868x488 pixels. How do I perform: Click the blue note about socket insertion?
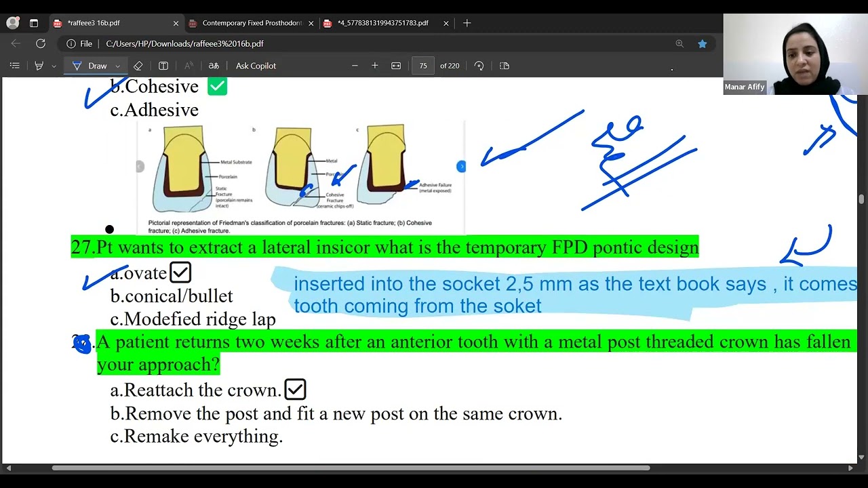coord(564,294)
